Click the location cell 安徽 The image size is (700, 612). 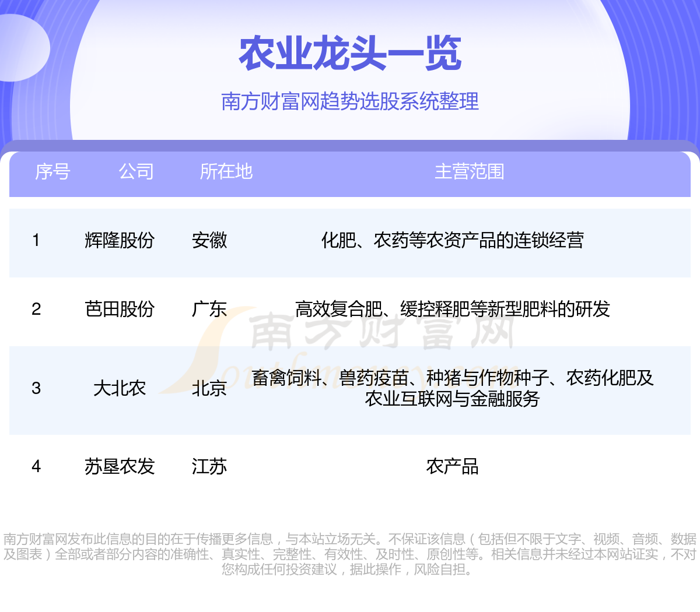pos(209,240)
